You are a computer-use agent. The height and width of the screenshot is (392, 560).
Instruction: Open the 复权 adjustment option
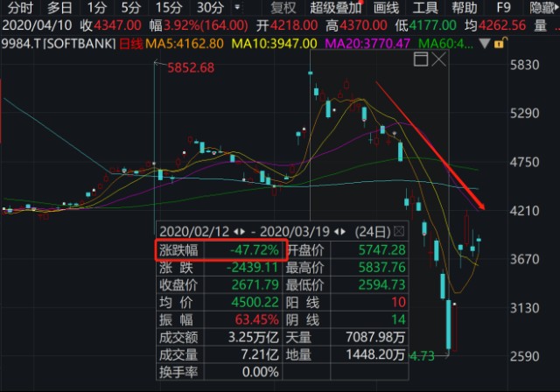tap(283, 8)
